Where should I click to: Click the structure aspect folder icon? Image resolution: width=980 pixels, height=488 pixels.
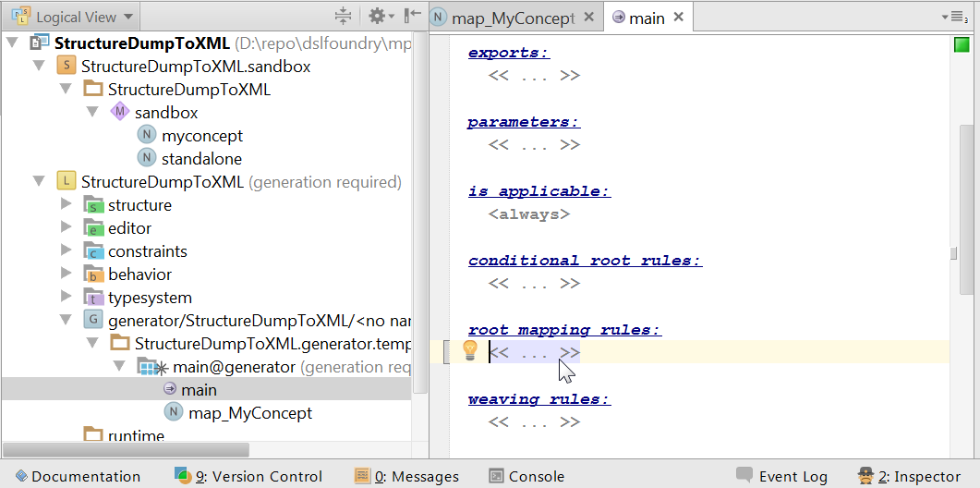tap(93, 204)
